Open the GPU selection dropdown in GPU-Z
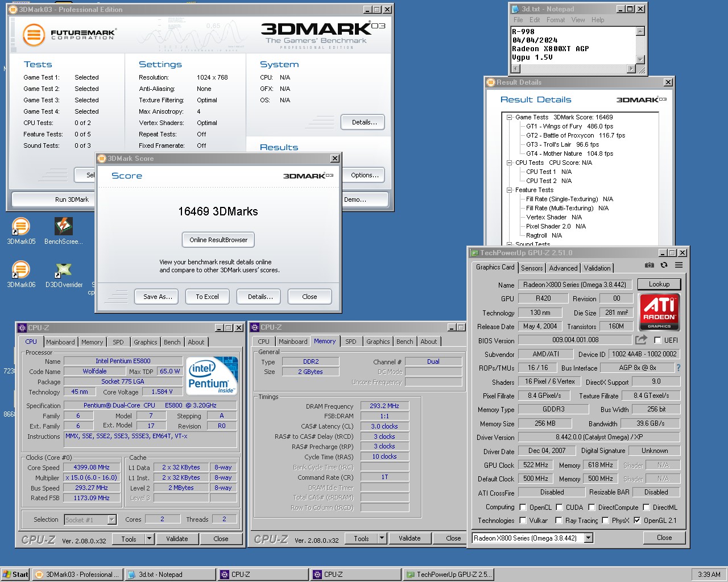The image size is (728, 582). click(589, 538)
